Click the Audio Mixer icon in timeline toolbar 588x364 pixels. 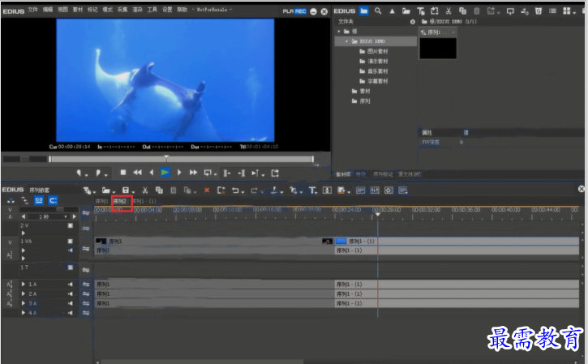click(375, 191)
